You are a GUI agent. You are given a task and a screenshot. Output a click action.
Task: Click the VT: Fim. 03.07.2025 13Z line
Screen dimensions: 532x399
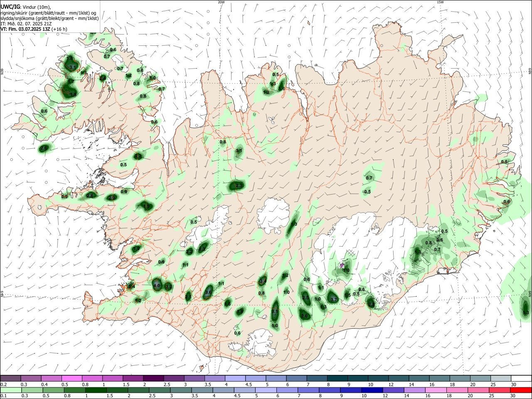[x=34, y=29]
